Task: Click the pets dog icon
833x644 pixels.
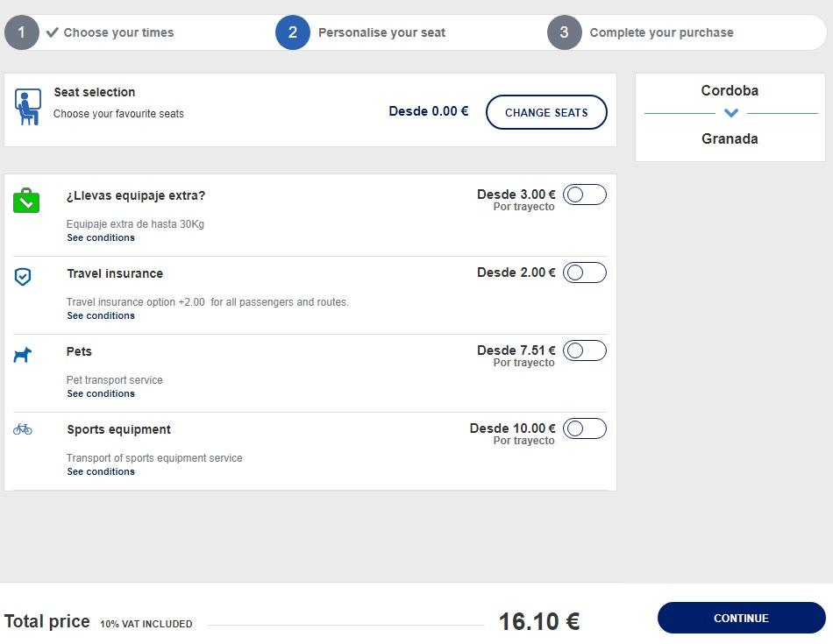Action: point(22,355)
